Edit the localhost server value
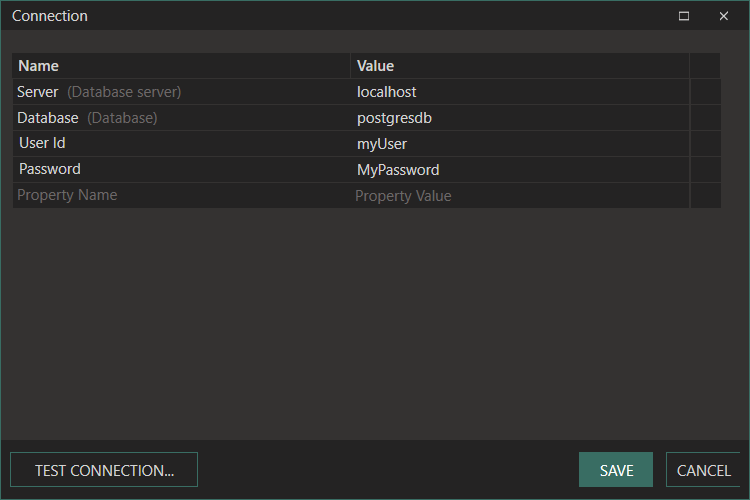The height and width of the screenshot is (500, 750). tap(520, 92)
